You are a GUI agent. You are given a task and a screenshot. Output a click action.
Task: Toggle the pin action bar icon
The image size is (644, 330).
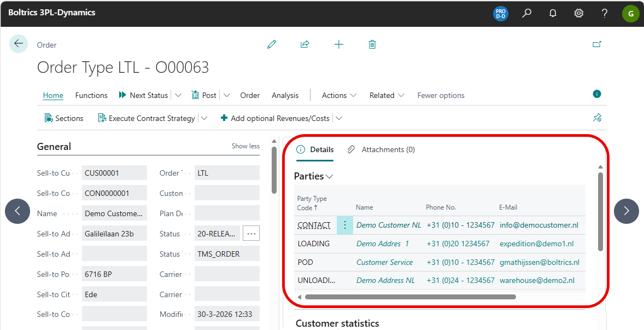pos(597,118)
